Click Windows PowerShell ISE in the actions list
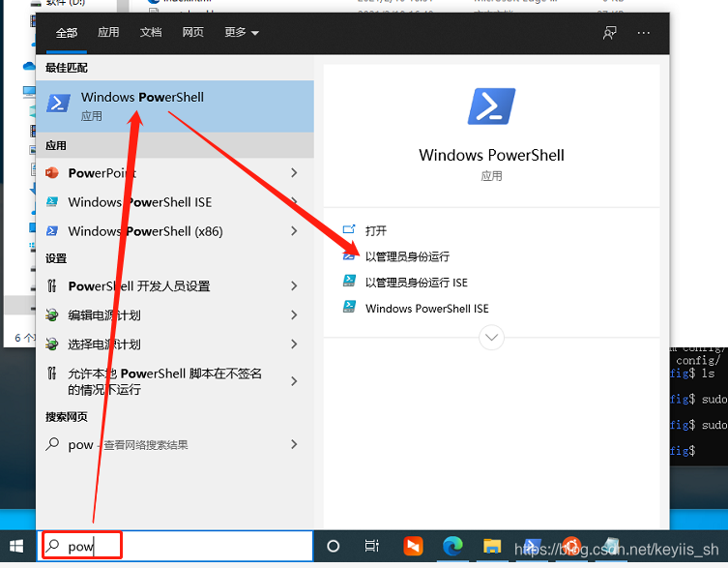728x568 pixels. [x=427, y=309]
